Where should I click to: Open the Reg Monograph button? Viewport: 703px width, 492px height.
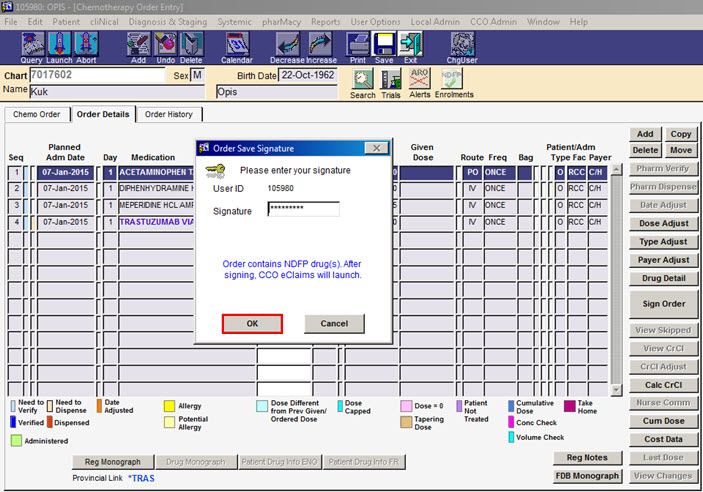[113, 462]
